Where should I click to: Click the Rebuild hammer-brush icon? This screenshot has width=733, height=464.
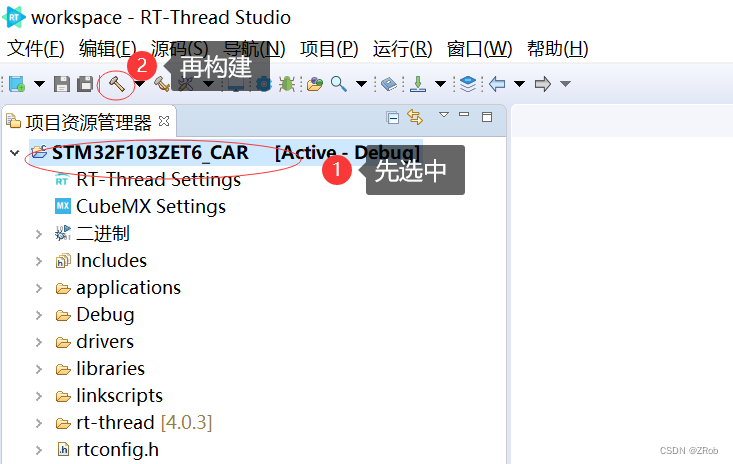click(162, 84)
